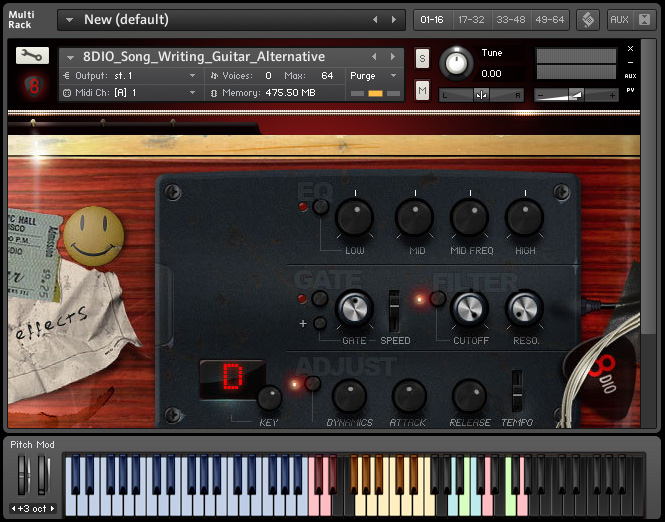Click the pitch bend wheel
This screenshot has height=522, width=665.
coord(23,474)
